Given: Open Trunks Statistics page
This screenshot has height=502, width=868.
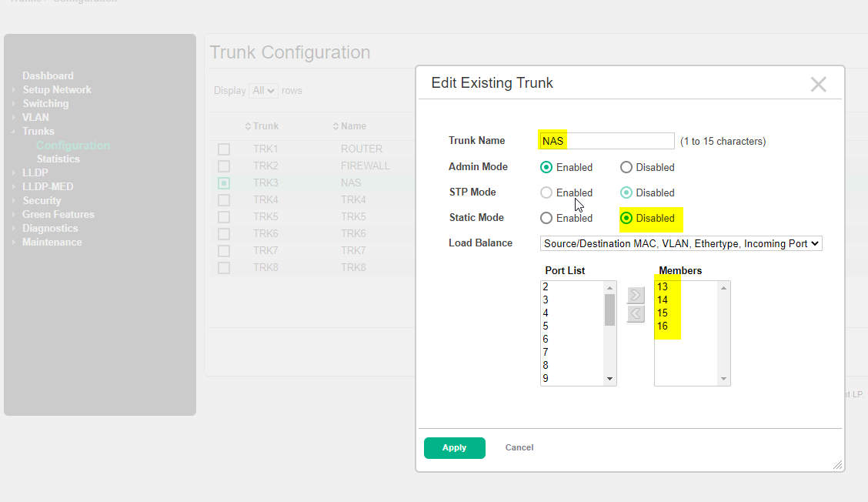Looking at the screenshot, I should tap(58, 159).
